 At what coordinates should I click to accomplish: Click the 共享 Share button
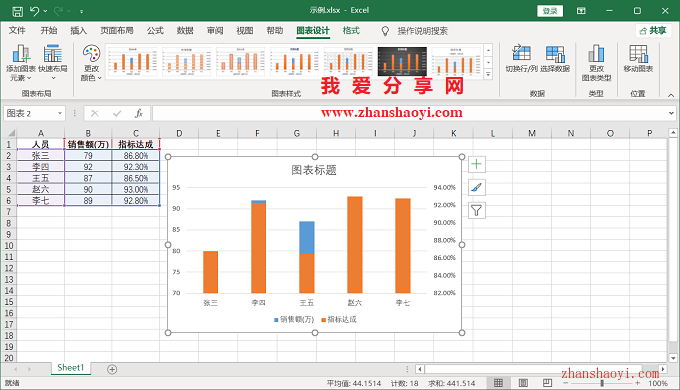click(653, 31)
